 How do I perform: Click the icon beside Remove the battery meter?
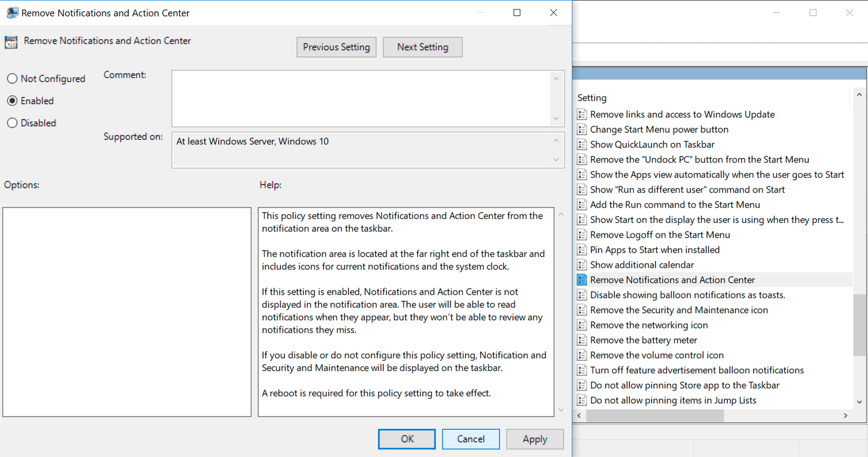pos(582,340)
